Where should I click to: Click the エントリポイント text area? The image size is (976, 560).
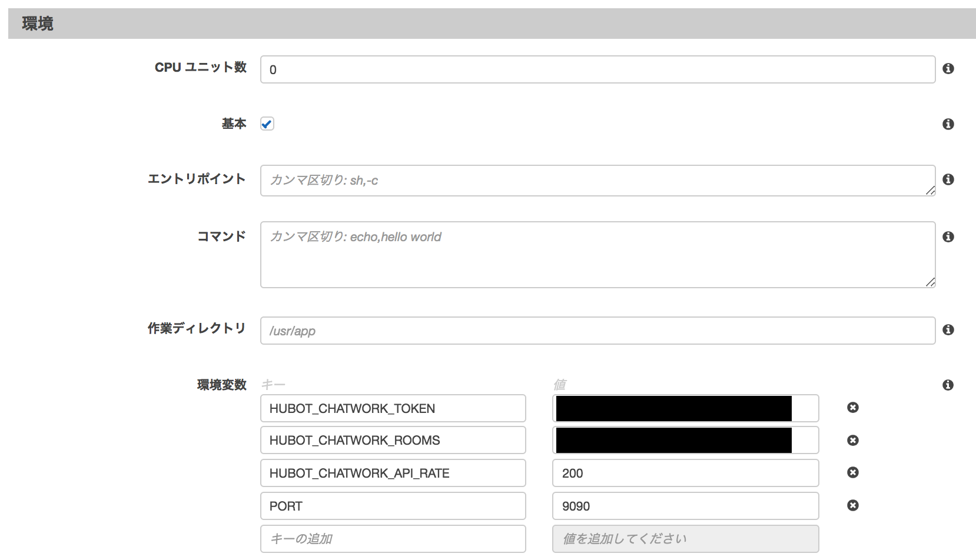597,181
